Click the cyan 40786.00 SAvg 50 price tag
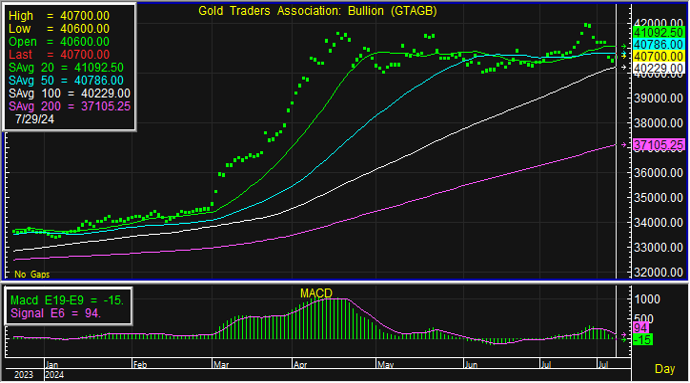690x383 pixels. point(658,44)
